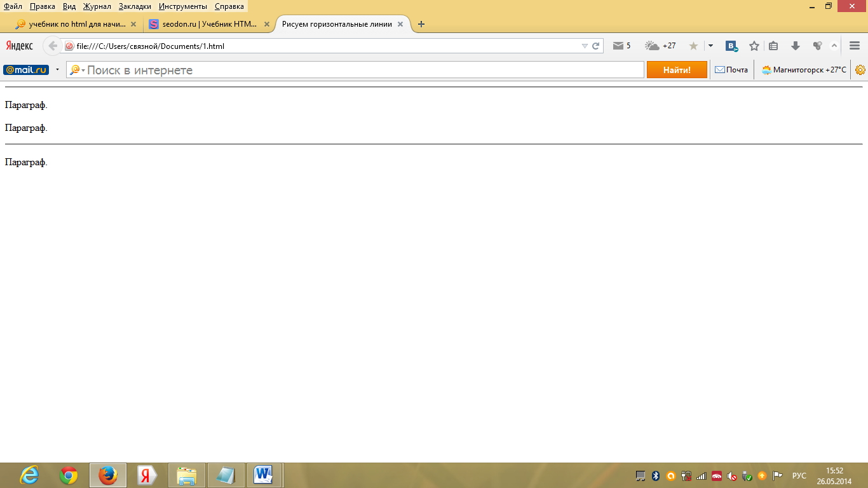This screenshot has width=868, height=488.
Task: Open the Справка menu
Action: [x=229, y=6]
